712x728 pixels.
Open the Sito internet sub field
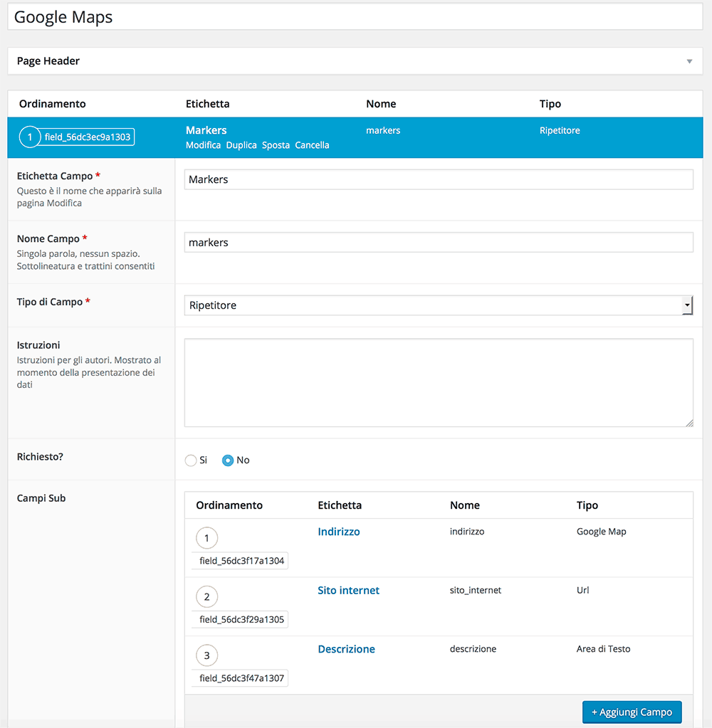tap(348, 591)
